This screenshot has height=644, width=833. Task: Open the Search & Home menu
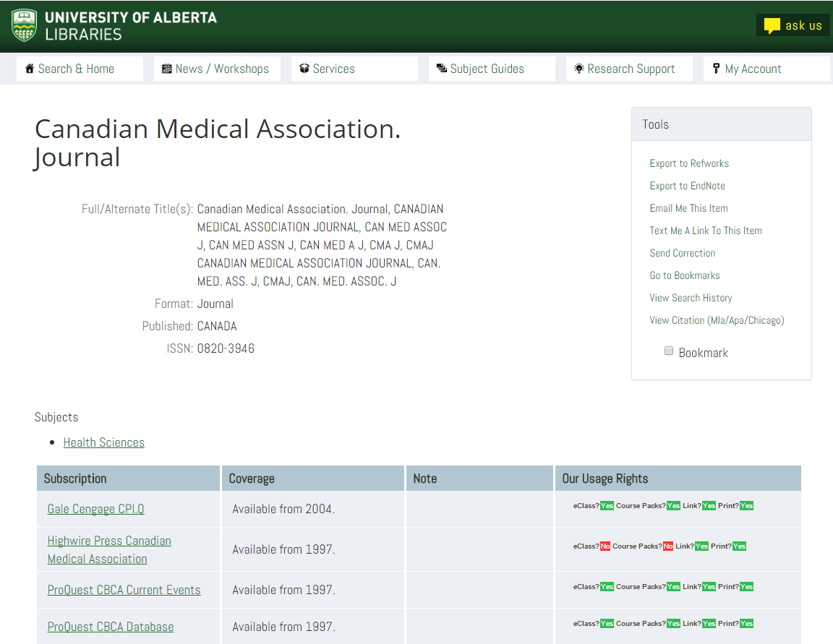80,69
